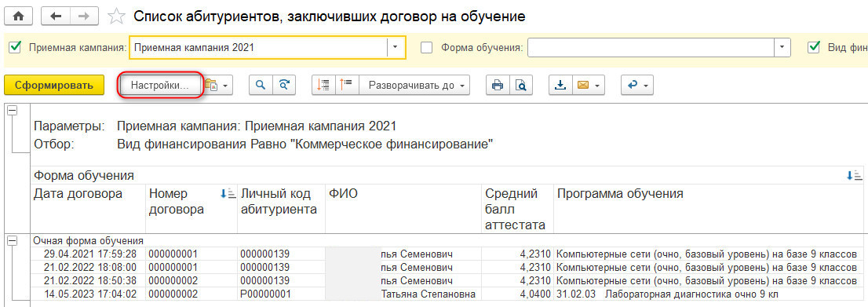868x307 pixels.
Task: Click the Сформировать button
Action: pyautogui.click(x=53, y=86)
